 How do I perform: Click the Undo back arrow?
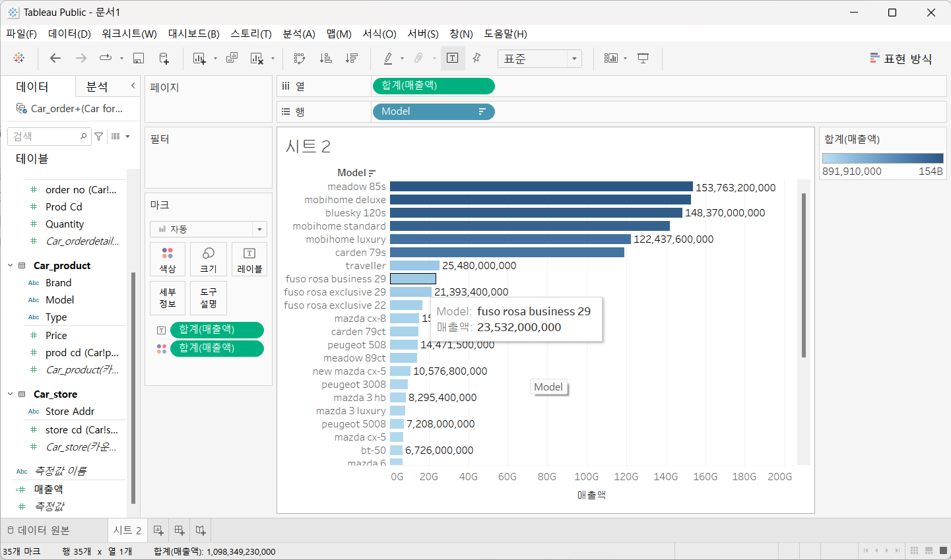(x=55, y=58)
